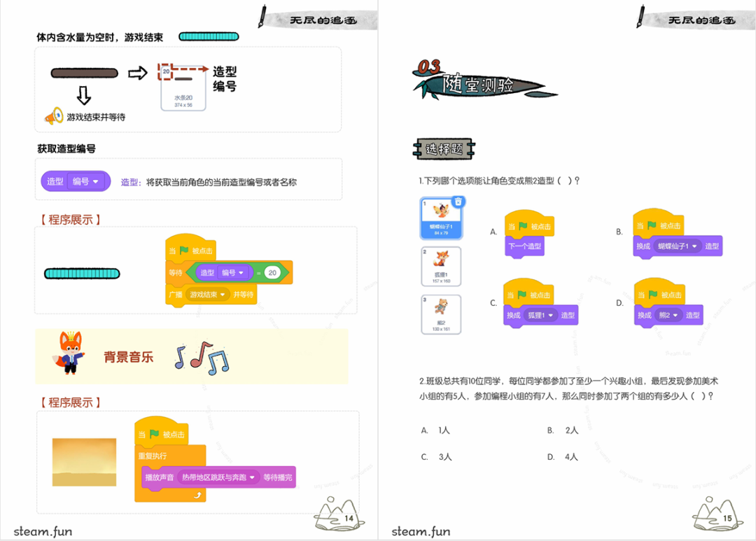Select the 狐狸1 costume thumbnail
Viewport: 756px width, 541px height.
441,266
